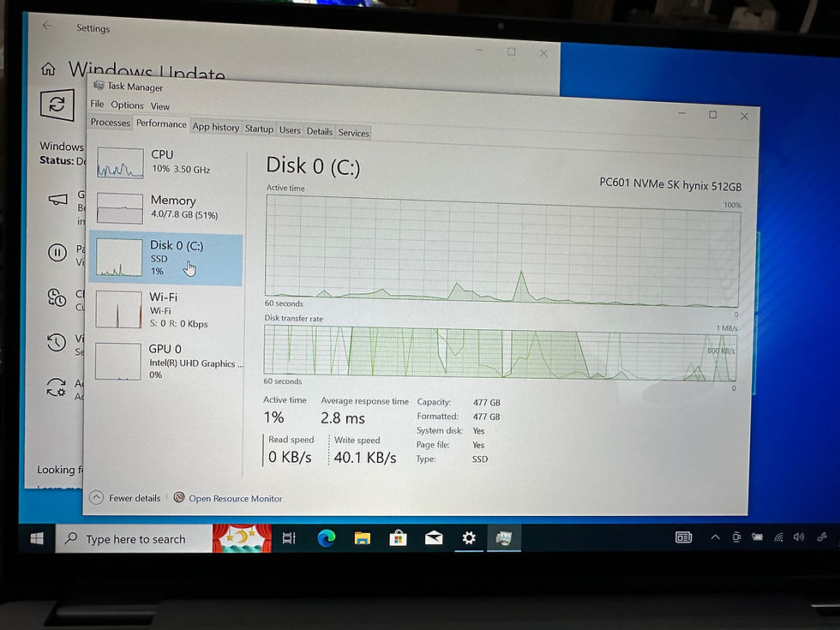
Task: Click the Resource Monitor icon
Action: click(x=179, y=497)
